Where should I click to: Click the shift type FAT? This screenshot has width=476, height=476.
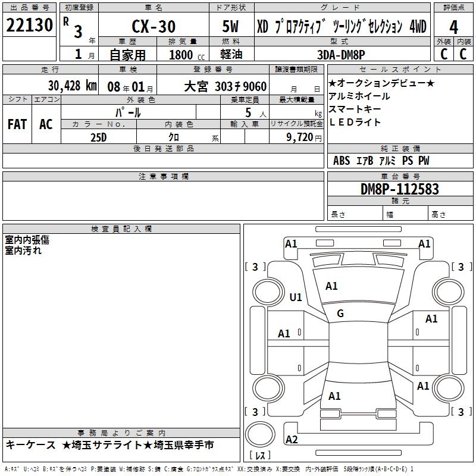(17, 124)
